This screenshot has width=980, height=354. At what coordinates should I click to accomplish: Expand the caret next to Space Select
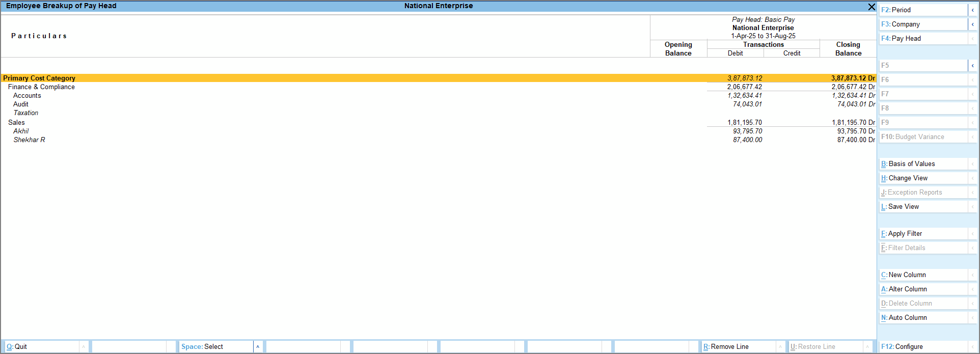coord(258,346)
